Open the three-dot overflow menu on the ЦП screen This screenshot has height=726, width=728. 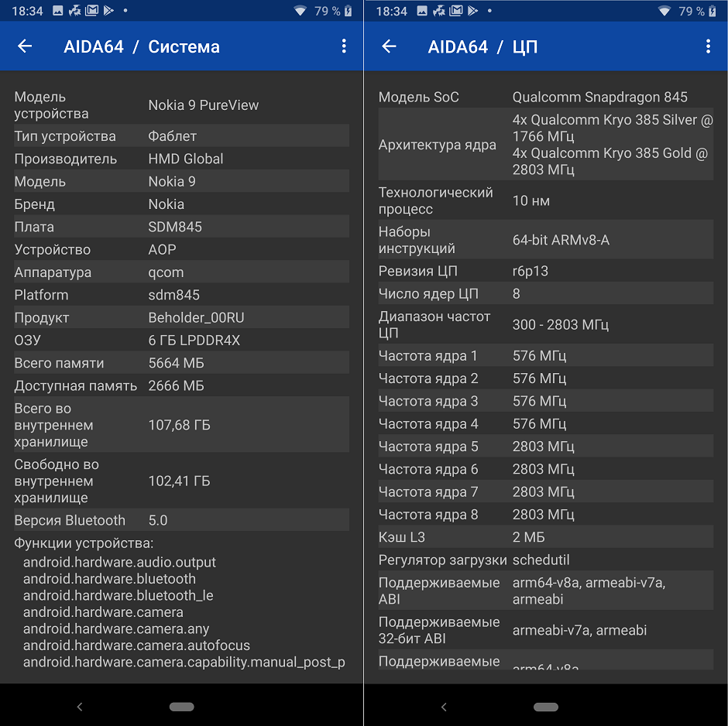708,46
